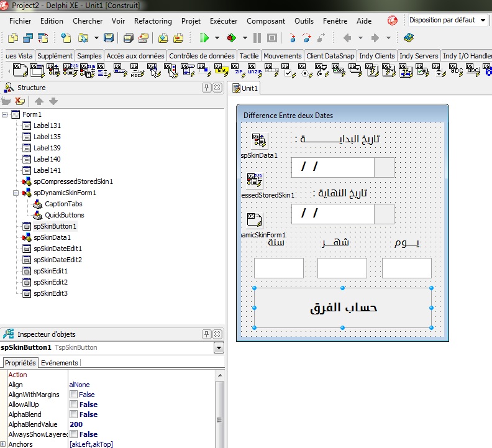Image resolution: width=492 pixels, height=448 pixels.
Task: Collapse the spDynamicSkinForm1 tree node
Action: click(x=16, y=193)
